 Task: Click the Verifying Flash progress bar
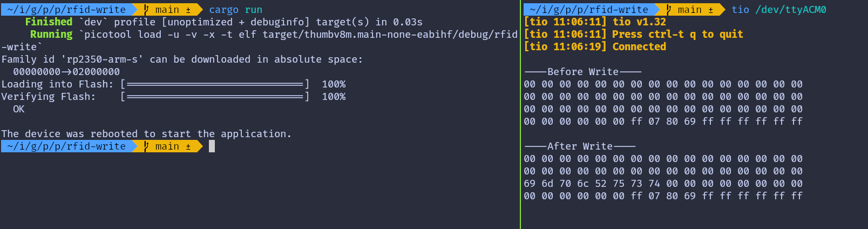tap(215, 97)
